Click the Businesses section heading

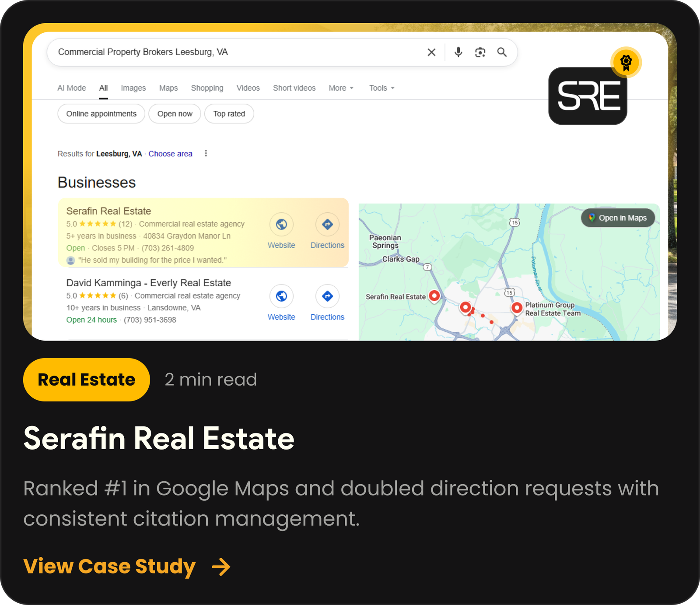(x=97, y=183)
